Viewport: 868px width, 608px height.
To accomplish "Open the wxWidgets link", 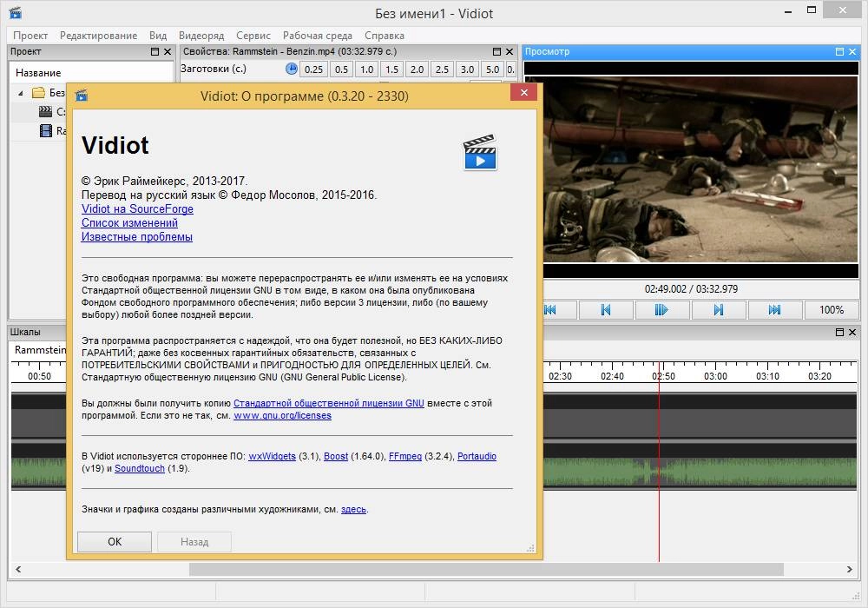I will coord(272,456).
